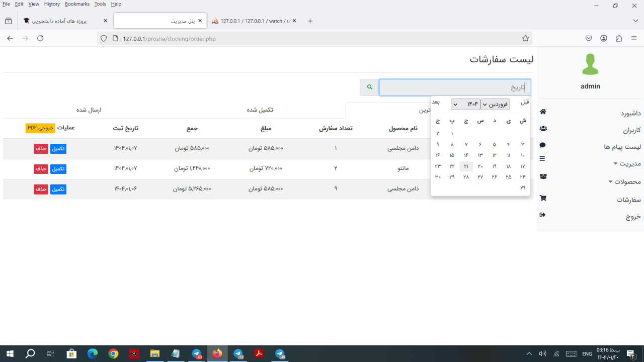The height and width of the screenshot is (362, 644).
Task: Click the hamburger list icon beside مدیریت
Action: coord(542,158)
